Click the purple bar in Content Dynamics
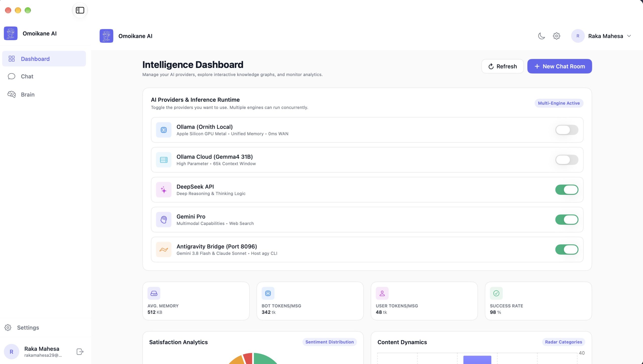Image resolution: width=643 pixels, height=364 pixels. coord(477,360)
